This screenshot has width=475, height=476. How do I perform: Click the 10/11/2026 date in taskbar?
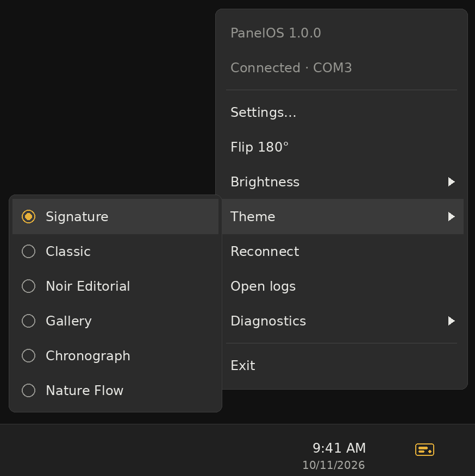click(x=334, y=465)
